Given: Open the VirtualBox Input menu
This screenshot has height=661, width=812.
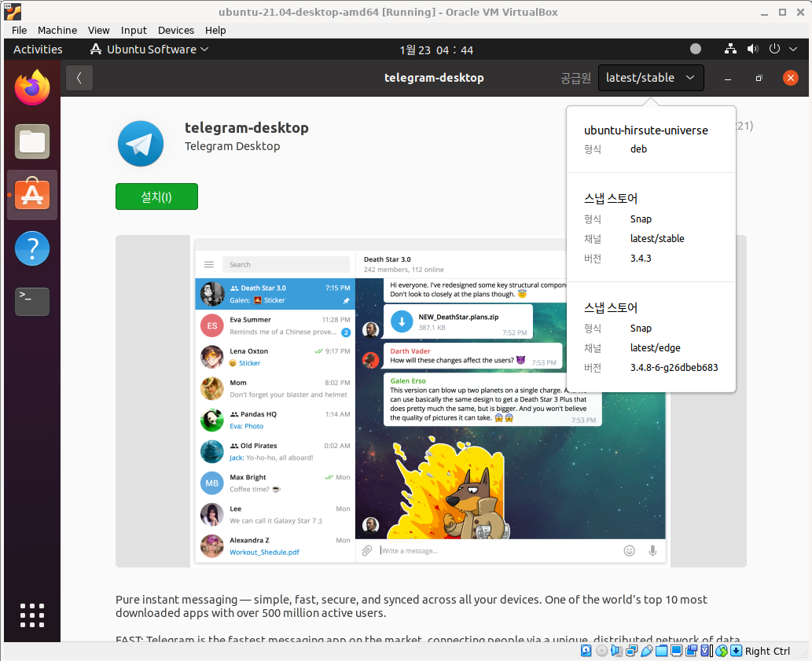Looking at the screenshot, I should (x=134, y=30).
